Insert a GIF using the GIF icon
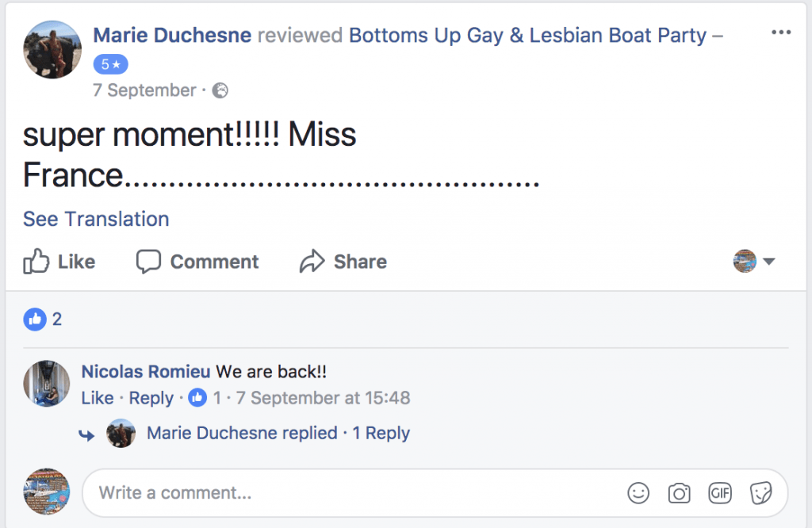This screenshot has width=812, height=528. click(720, 493)
